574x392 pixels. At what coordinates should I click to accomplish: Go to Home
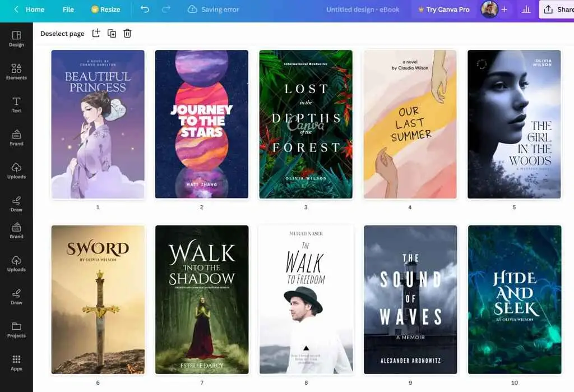click(35, 10)
